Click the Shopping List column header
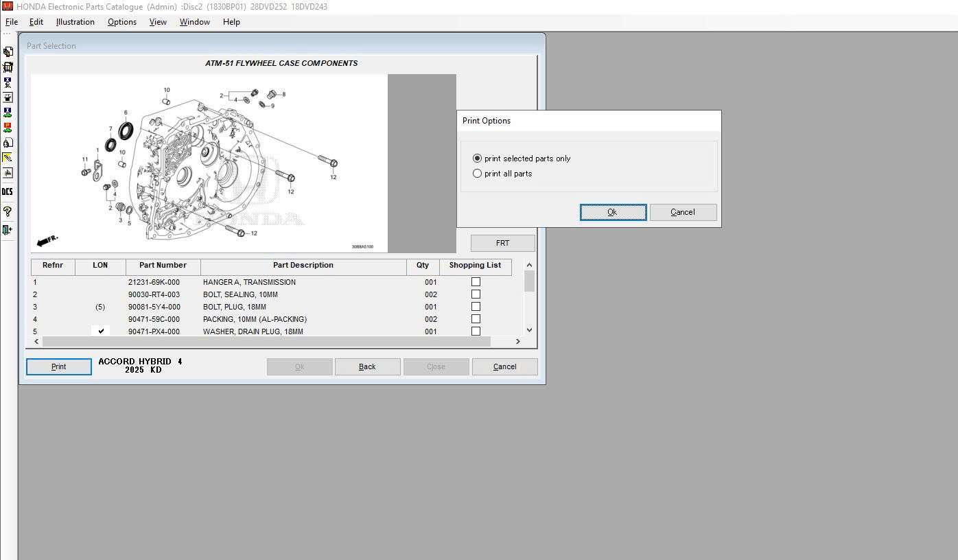The image size is (958, 560). click(475, 266)
